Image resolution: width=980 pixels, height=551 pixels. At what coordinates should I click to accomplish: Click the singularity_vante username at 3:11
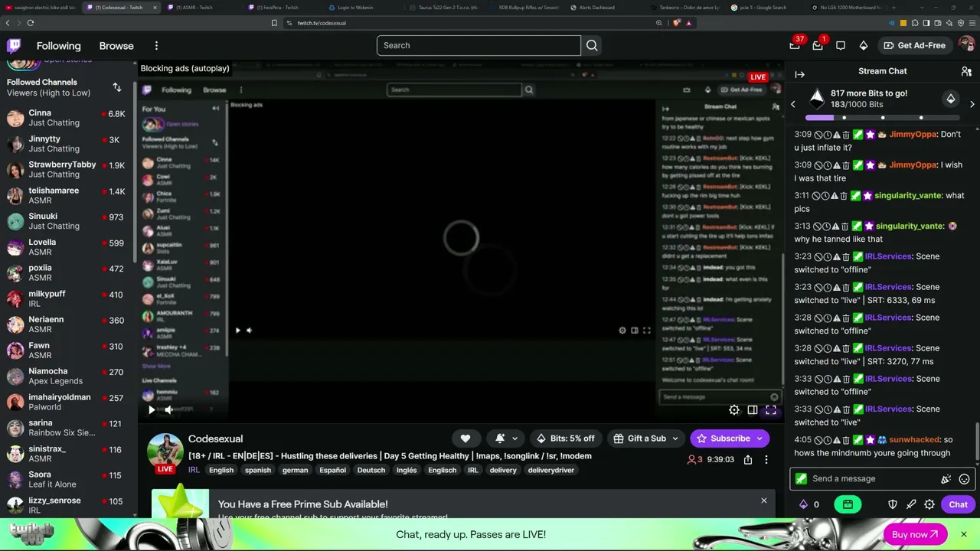908,195
